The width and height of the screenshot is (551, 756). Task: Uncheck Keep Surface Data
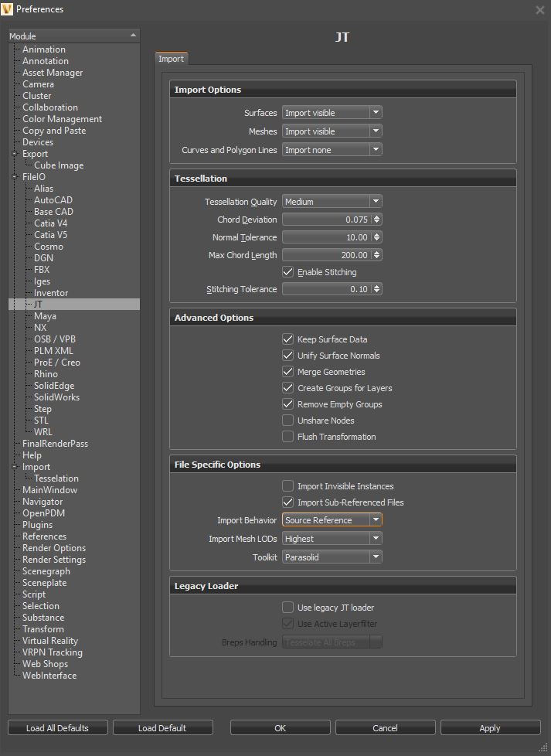tap(287, 339)
